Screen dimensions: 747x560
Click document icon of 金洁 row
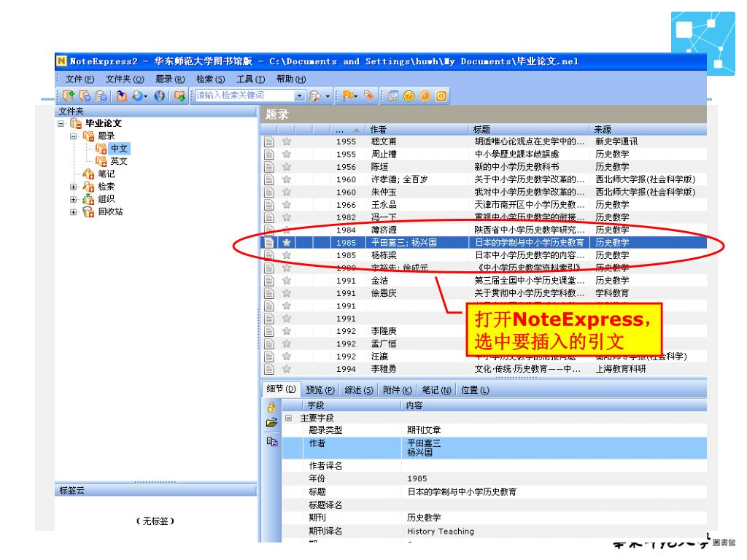(269, 281)
